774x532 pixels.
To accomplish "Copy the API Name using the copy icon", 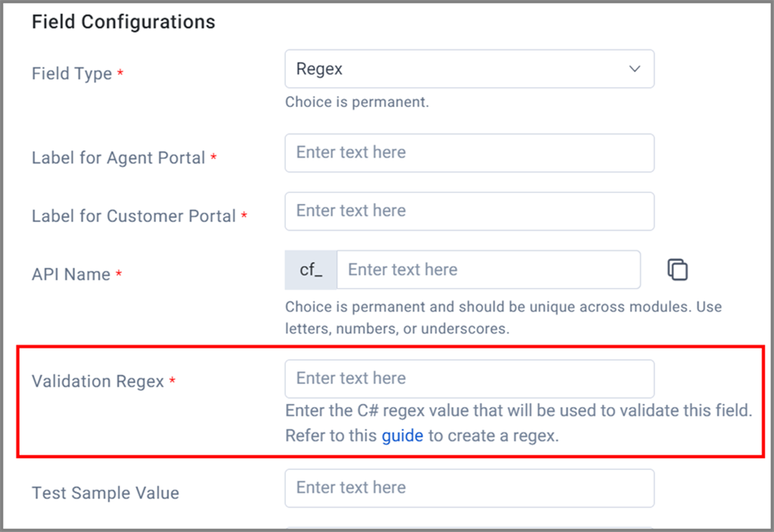I will pyautogui.click(x=677, y=270).
